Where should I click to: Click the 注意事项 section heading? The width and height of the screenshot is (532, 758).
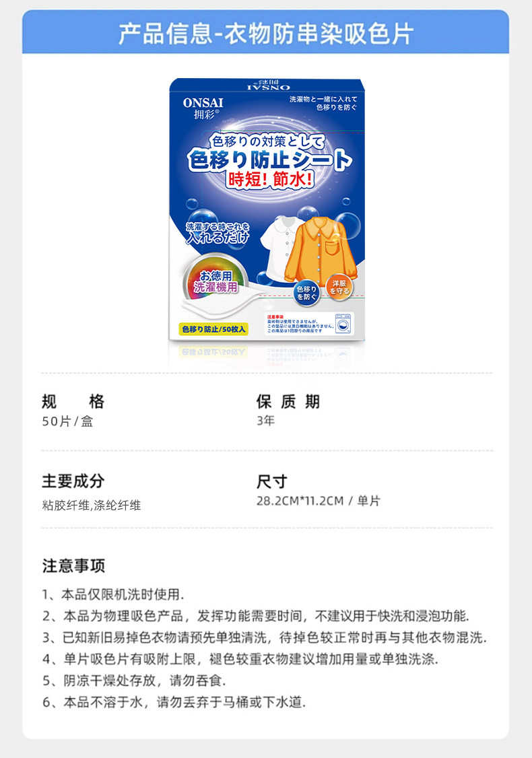(73, 565)
